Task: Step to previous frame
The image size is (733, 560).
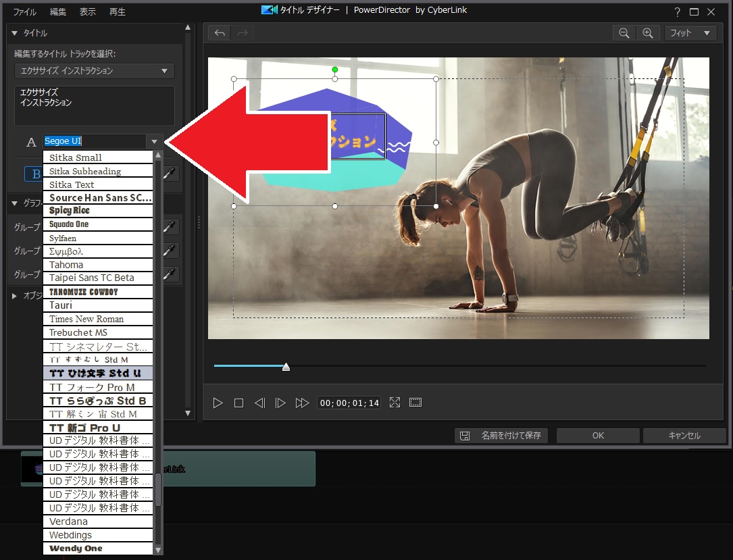Action: click(x=259, y=403)
